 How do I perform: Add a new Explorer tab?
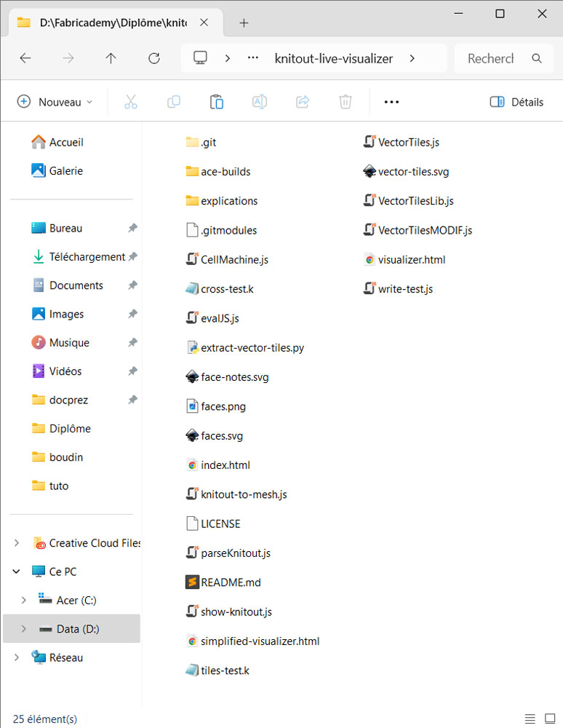[244, 23]
